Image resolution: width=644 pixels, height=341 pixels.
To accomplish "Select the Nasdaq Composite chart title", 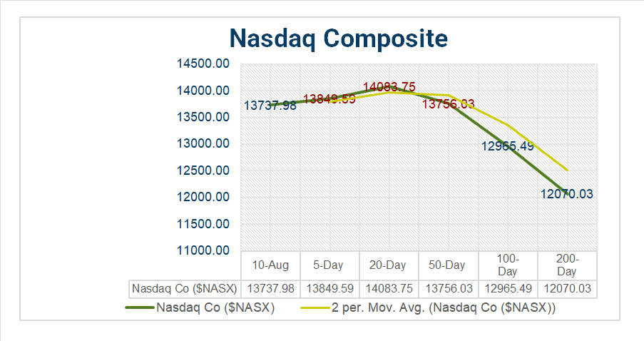I will [338, 38].
